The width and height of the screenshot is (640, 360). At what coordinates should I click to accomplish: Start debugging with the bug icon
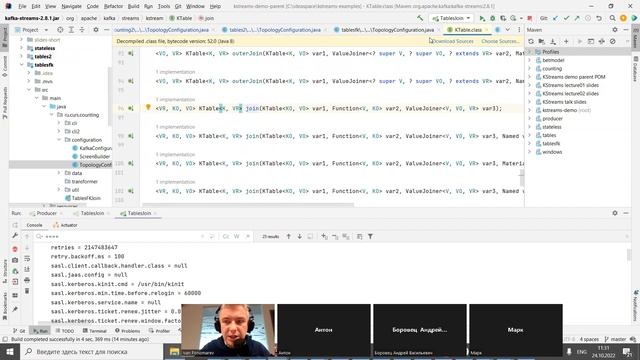pos(493,18)
